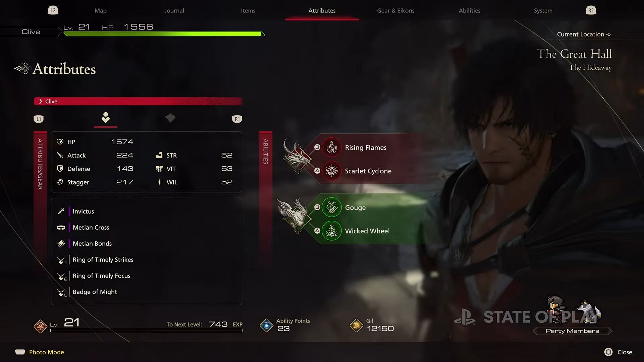The height and width of the screenshot is (362, 644).
Task: Click the HP heart stat icon
Action: [61, 141]
